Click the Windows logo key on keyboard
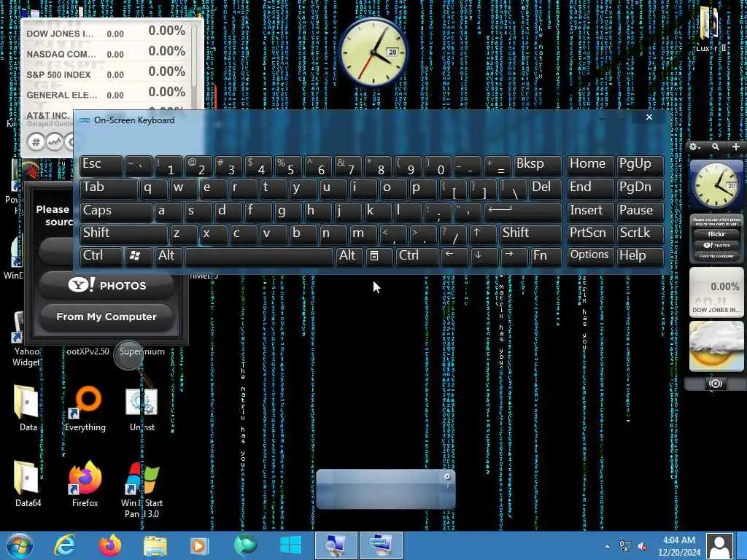The width and height of the screenshot is (747, 560). [139, 257]
